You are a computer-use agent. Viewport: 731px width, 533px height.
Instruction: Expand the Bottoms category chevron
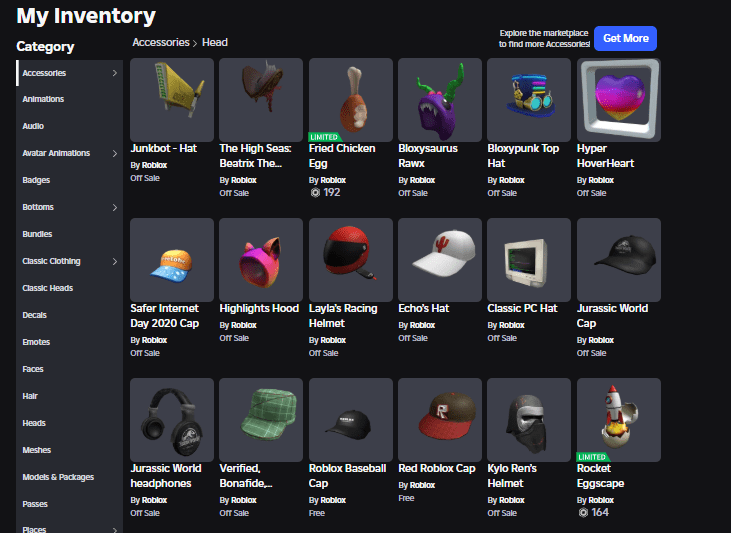click(115, 208)
